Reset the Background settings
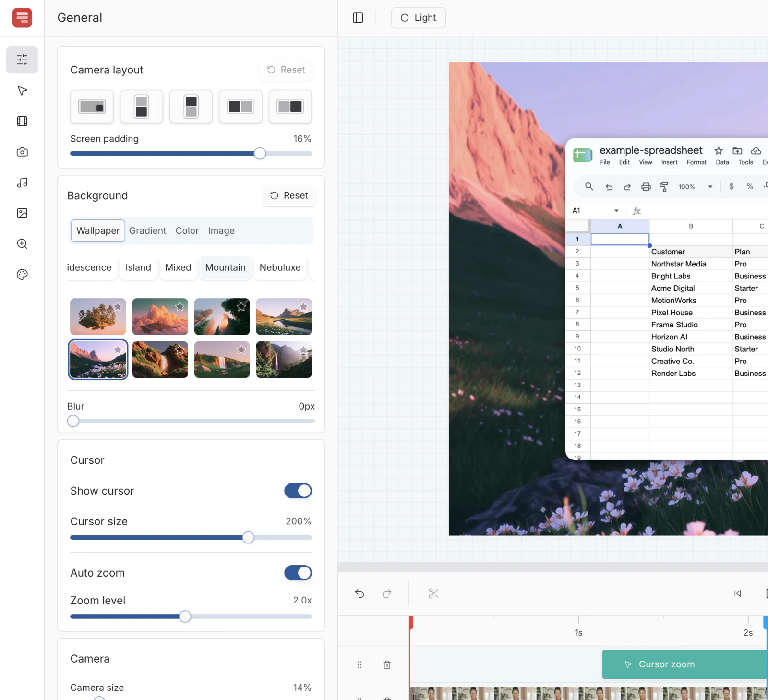Image resolution: width=768 pixels, height=700 pixels. (x=289, y=196)
